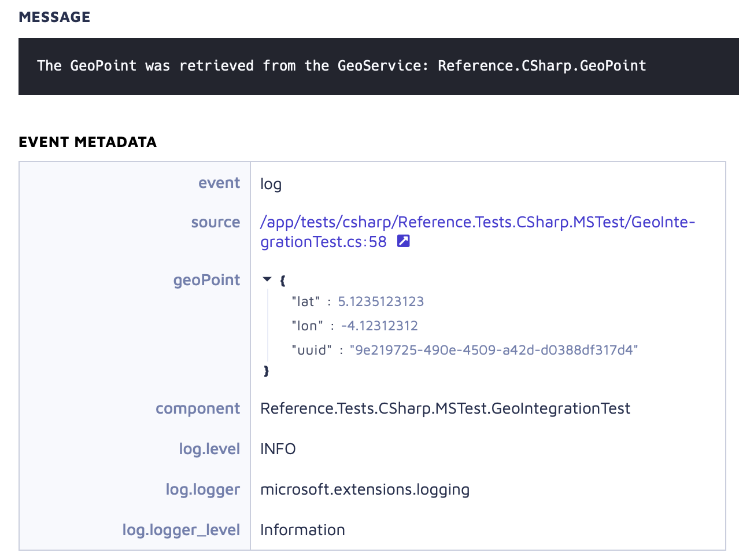
Task: Collapse the geoPoint JSON object
Action: pos(267,278)
